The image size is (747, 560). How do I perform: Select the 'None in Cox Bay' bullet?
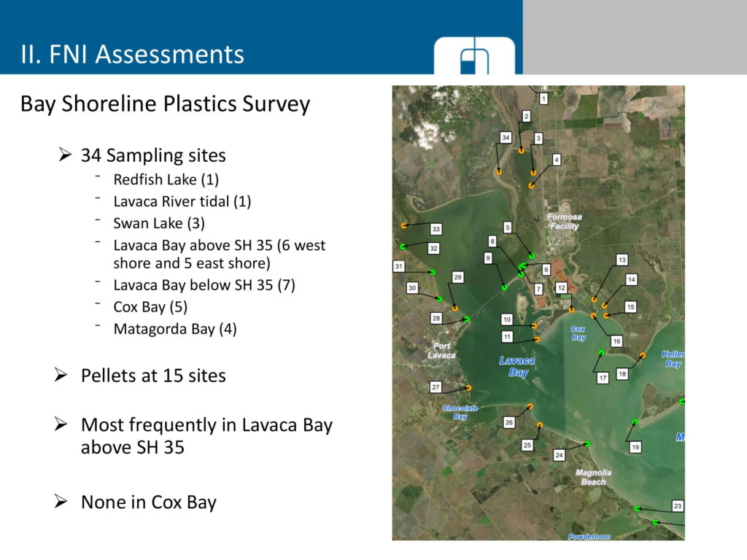pyautogui.click(x=148, y=502)
